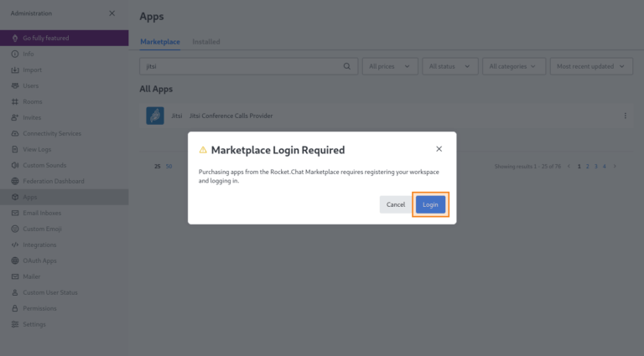Expand the All categories dropdown
The image size is (644, 356).
coord(513,66)
